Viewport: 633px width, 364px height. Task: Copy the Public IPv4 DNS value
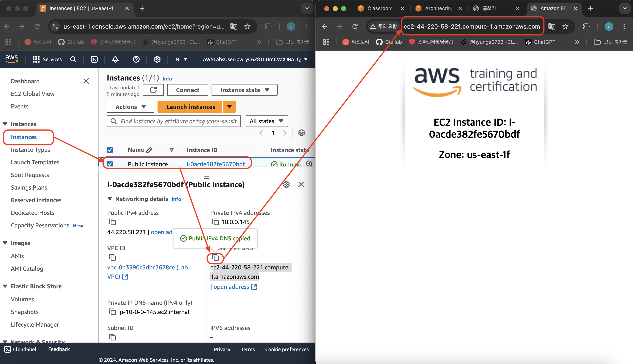pos(215,257)
